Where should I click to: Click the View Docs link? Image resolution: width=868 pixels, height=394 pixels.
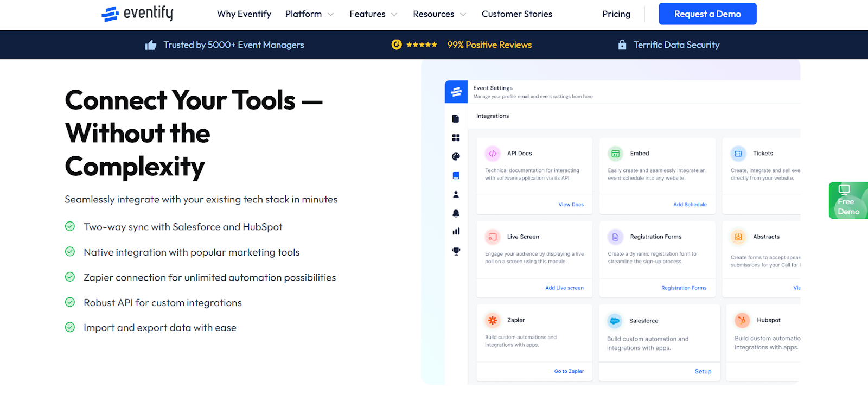click(571, 205)
